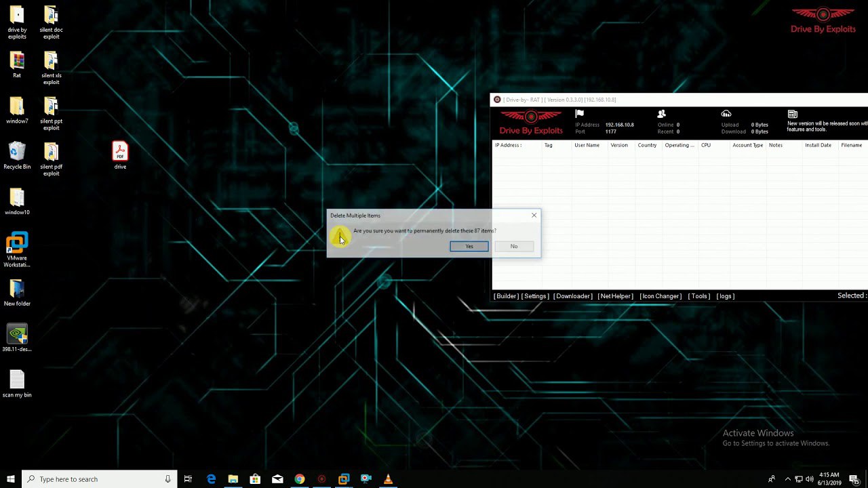Image resolution: width=868 pixels, height=488 pixels.
Task: Click No in the Delete Multiple Items dialog
Action: [514, 246]
